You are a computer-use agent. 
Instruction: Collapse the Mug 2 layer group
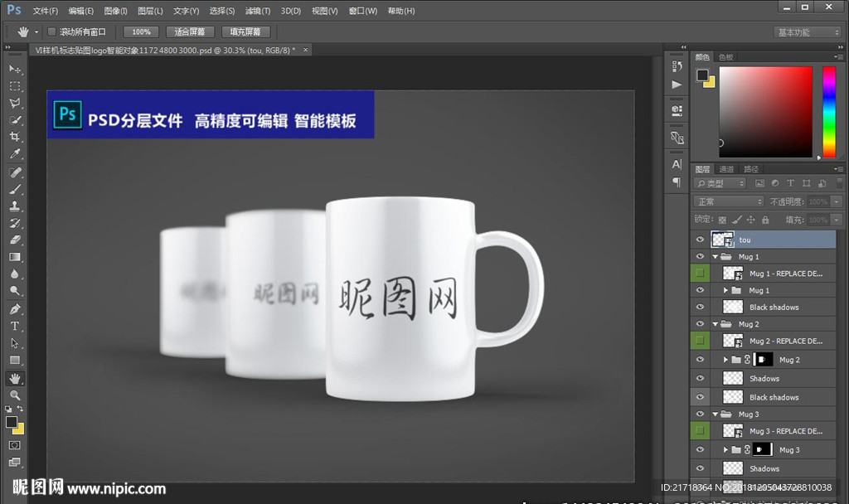(x=715, y=324)
